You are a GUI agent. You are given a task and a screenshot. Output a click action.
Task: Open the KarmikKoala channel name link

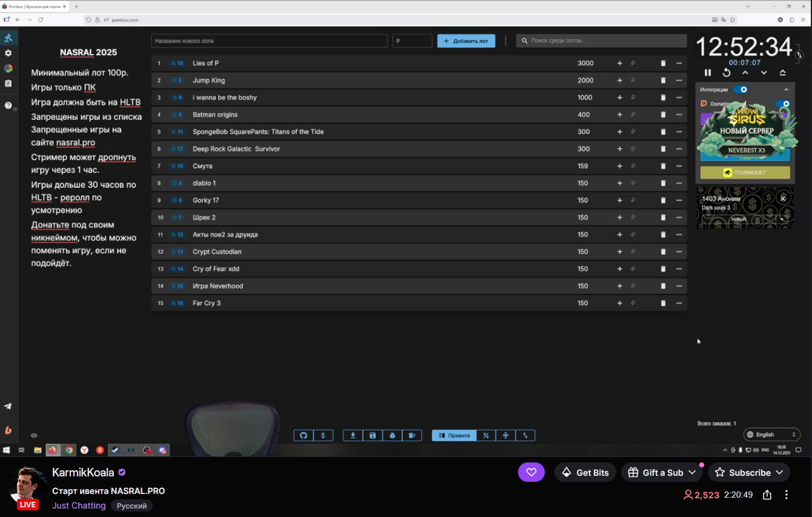83,473
